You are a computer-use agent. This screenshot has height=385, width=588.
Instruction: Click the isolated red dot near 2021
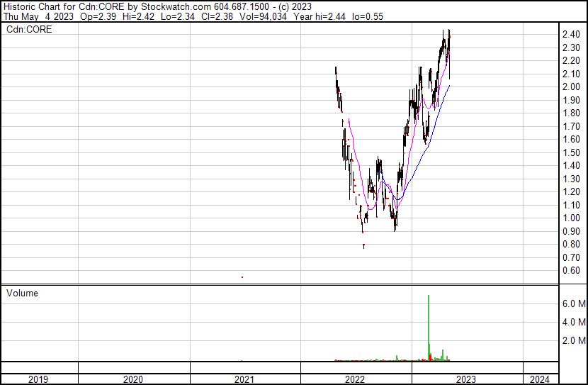tap(242, 277)
